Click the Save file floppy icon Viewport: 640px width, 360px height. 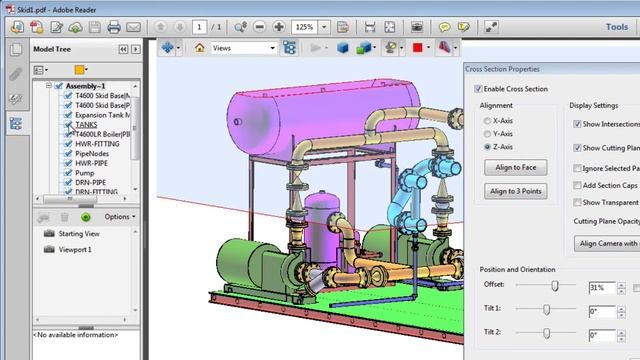click(95, 27)
